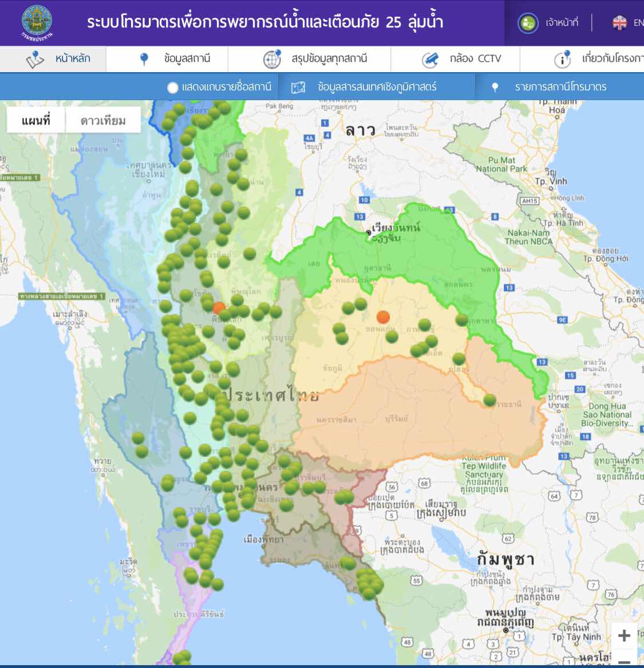The image size is (644, 668).
Task: Switch language using the UK flag icon
Action: tap(619, 22)
